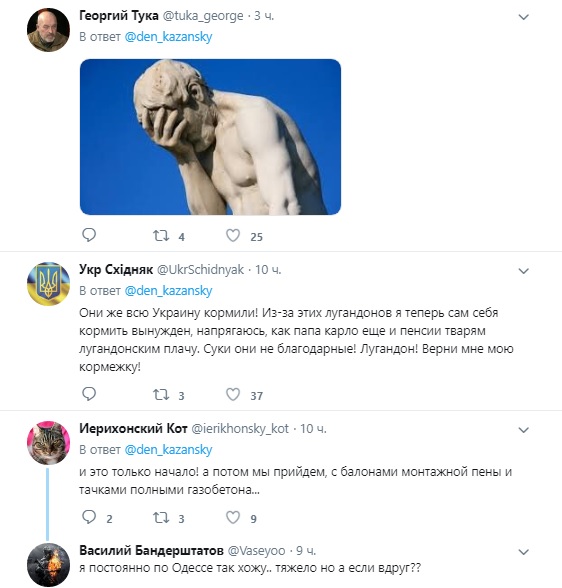Reply to Георгий Тука's tweet
Screen dimensions: 562x588
pyautogui.click(x=89, y=235)
